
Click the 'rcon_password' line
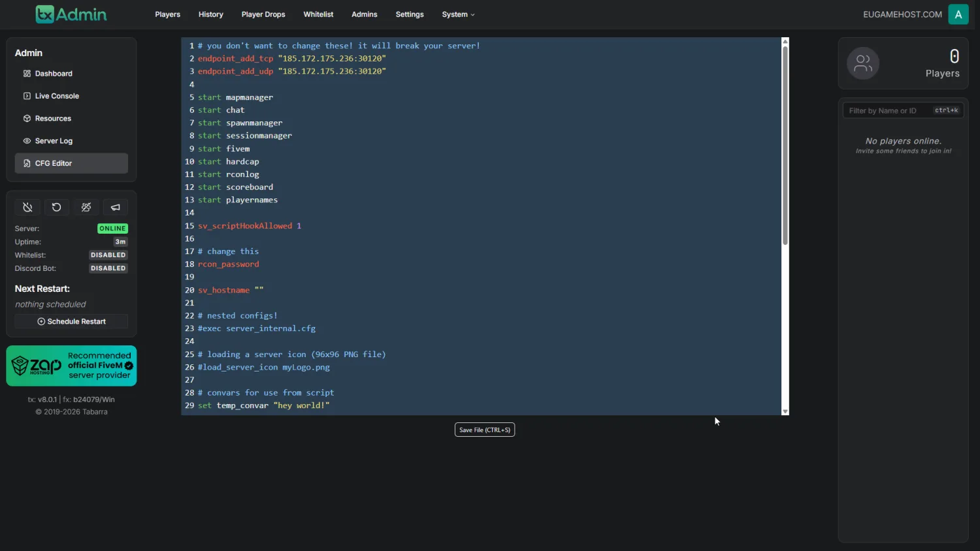click(x=228, y=264)
